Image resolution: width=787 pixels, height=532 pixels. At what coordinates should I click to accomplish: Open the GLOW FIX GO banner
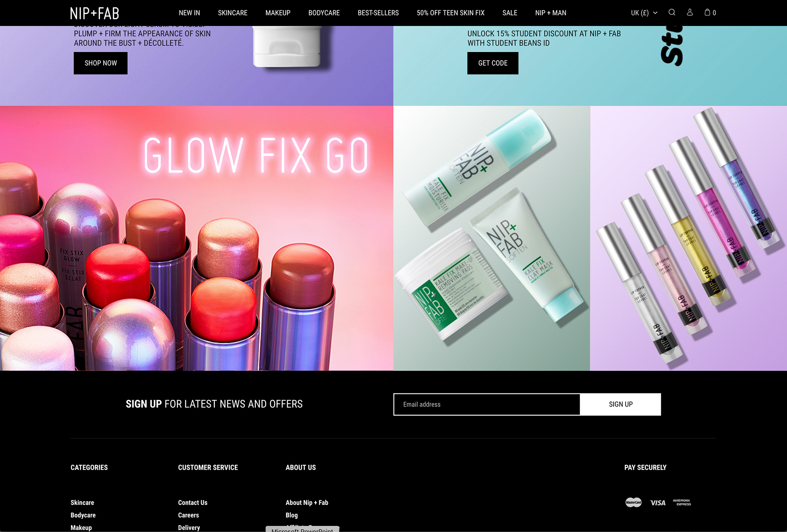(197, 238)
